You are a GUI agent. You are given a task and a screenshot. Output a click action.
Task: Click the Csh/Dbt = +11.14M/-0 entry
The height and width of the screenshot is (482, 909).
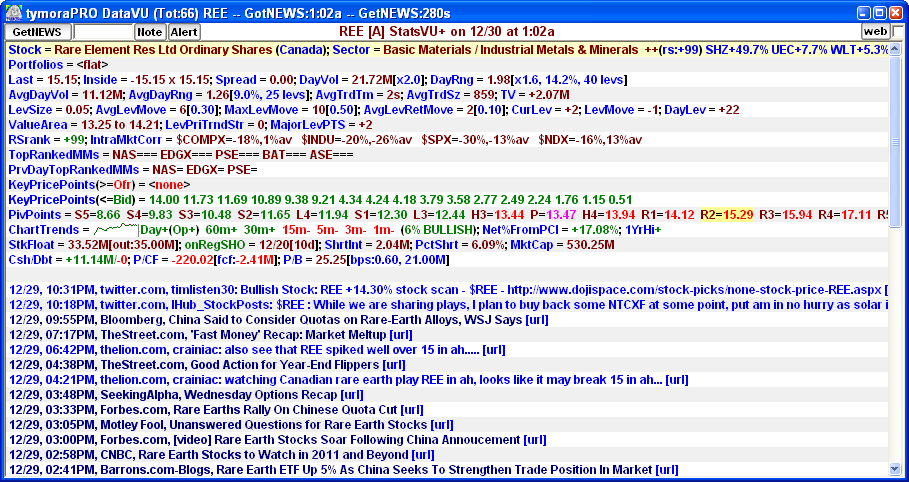click(68, 260)
